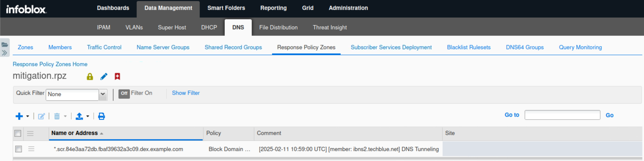644x161 pixels.
Task: Switch to the DHCP tab
Action: [x=209, y=27]
